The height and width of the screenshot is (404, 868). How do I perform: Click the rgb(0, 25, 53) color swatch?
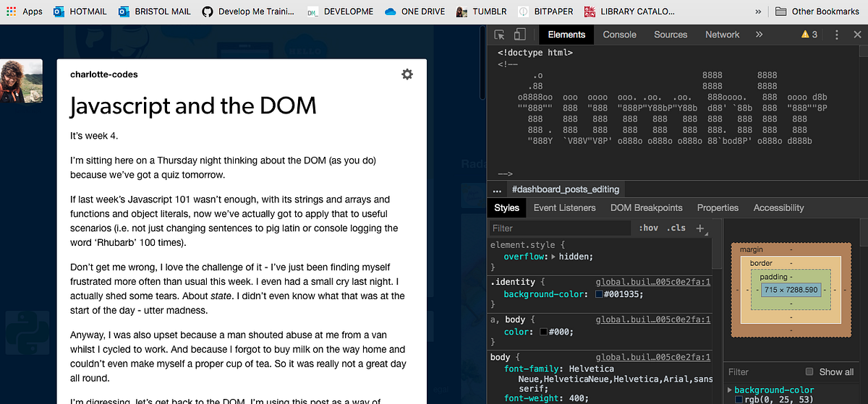pyautogui.click(x=739, y=400)
